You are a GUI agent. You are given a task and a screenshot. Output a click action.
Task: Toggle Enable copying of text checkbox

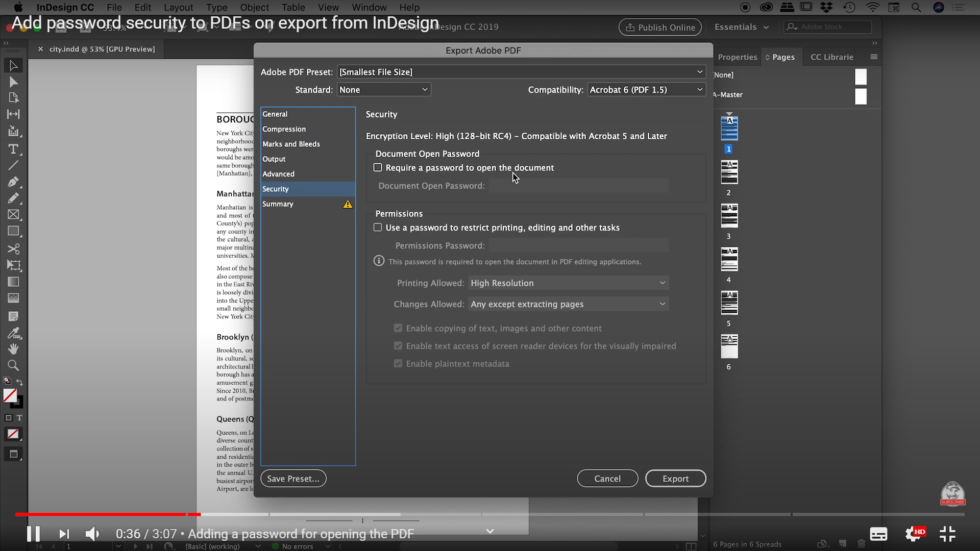(398, 328)
